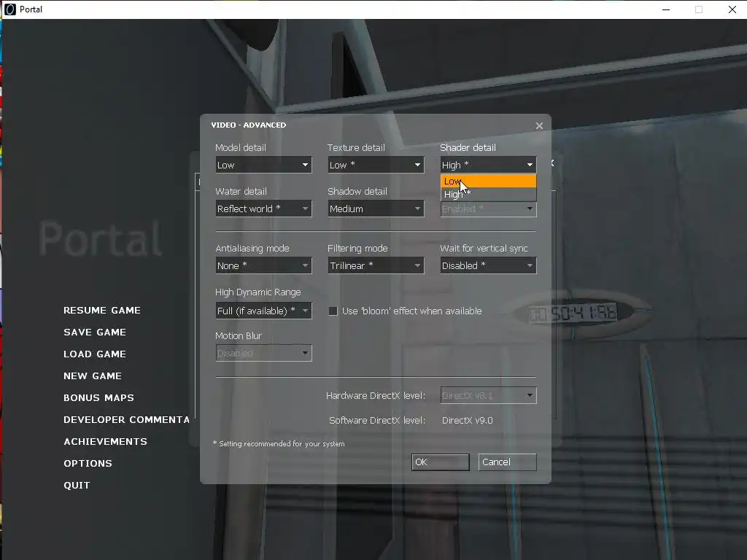Click the Cancel button
The image size is (747, 560).
[508, 462]
